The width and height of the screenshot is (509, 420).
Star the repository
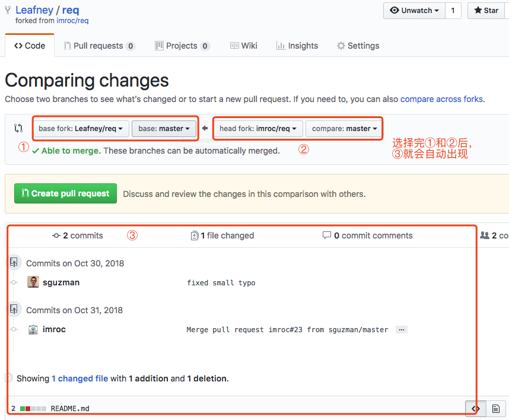pyautogui.click(x=486, y=11)
